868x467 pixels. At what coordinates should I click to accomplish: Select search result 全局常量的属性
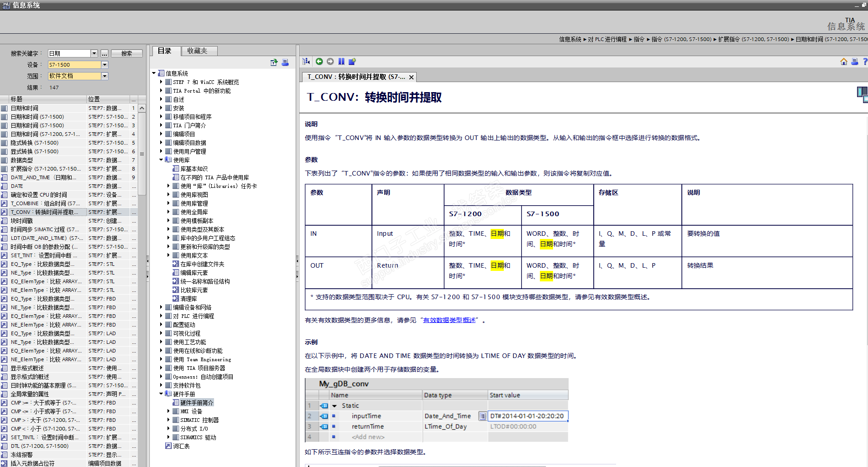30,394
